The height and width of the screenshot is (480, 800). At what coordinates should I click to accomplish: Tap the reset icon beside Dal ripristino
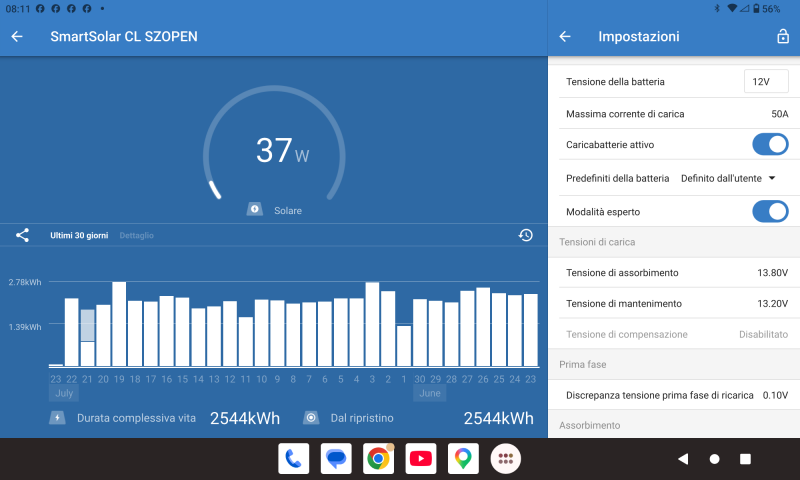(311, 418)
